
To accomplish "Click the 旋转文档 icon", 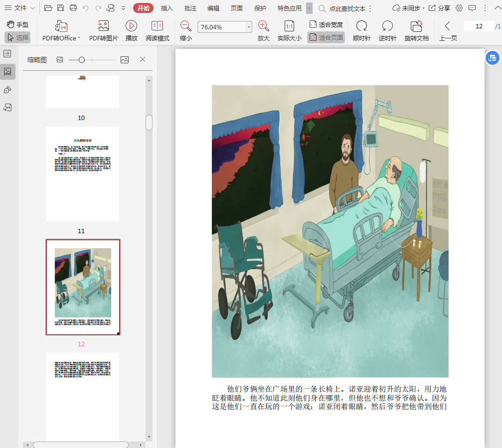I will [416, 26].
